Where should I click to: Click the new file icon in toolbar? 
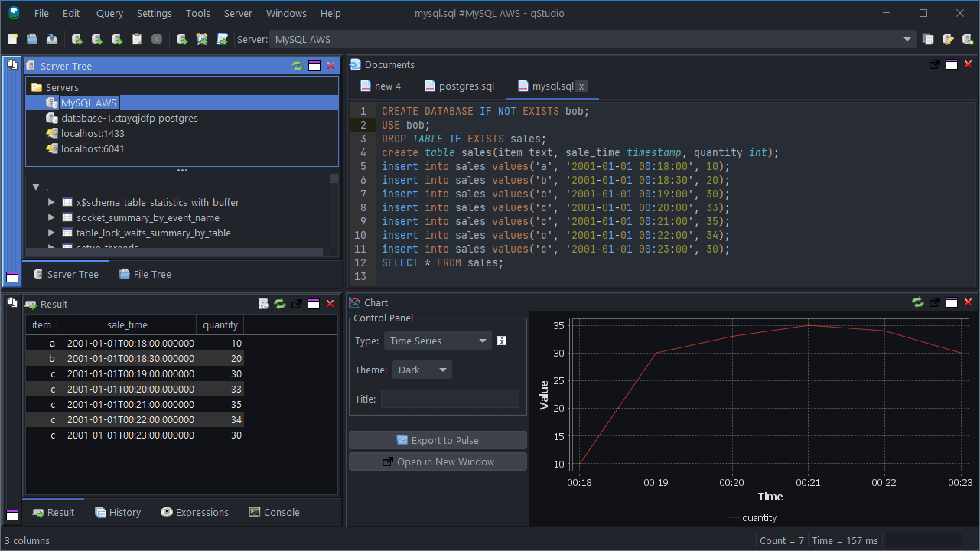tap(13, 39)
